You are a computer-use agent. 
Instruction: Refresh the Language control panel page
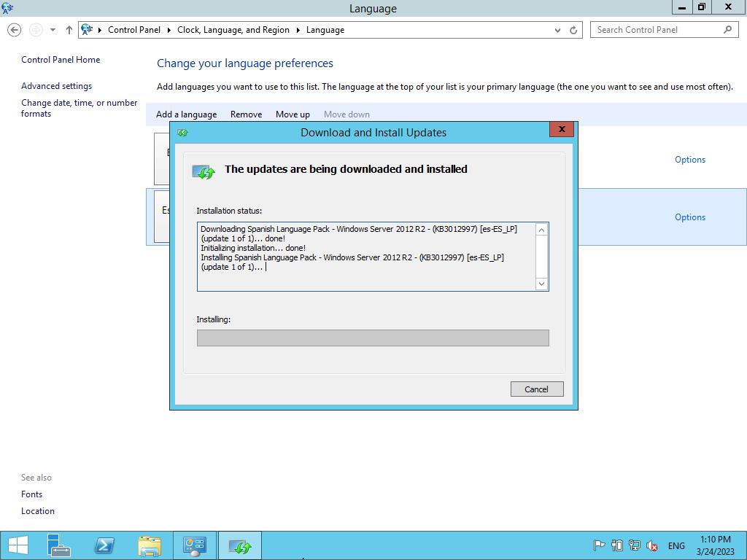(x=573, y=30)
